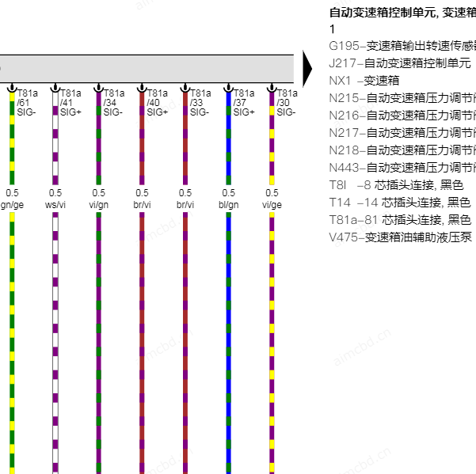Click the N218 pressure regulator legend entry
Screen dimensions: 476x474
[x=402, y=150]
